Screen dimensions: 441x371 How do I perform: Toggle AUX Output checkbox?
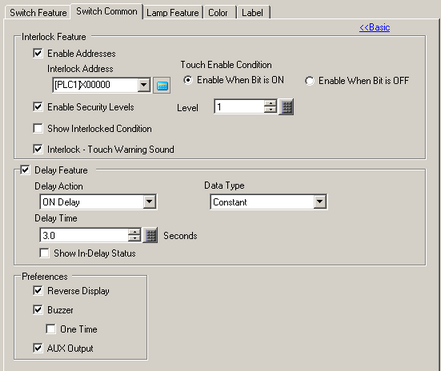[x=38, y=348]
